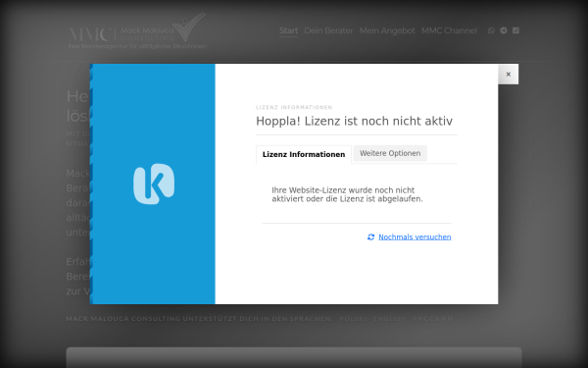Click the Telegram icon in header

[504, 30]
